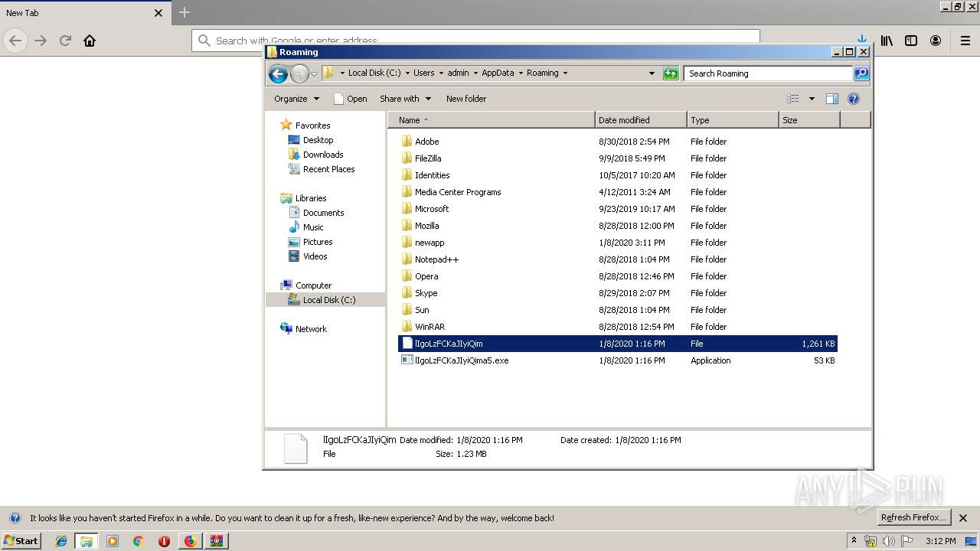980x551 pixels.
Task: Open Windows Media Player taskbar icon
Action: 113,541
